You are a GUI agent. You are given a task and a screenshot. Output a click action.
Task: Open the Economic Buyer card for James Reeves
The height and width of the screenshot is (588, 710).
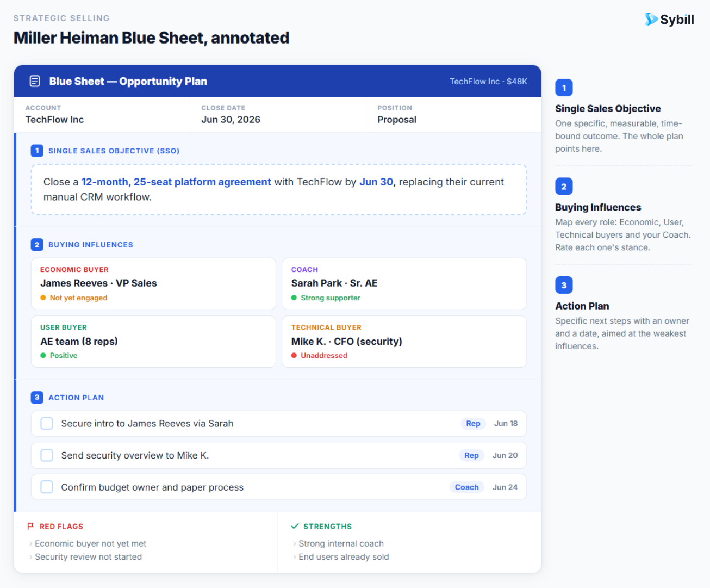153,284
